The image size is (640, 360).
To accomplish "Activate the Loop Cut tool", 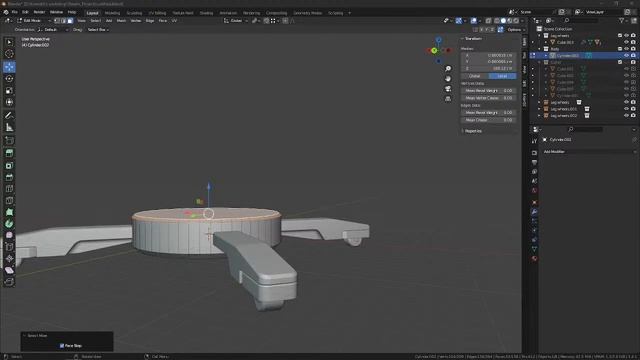I will tap(9, 189).
